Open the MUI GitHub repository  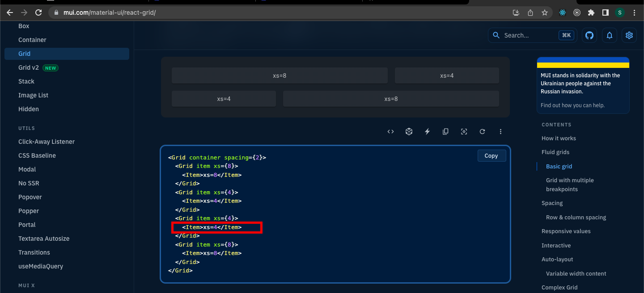click(x=589, y=35)
